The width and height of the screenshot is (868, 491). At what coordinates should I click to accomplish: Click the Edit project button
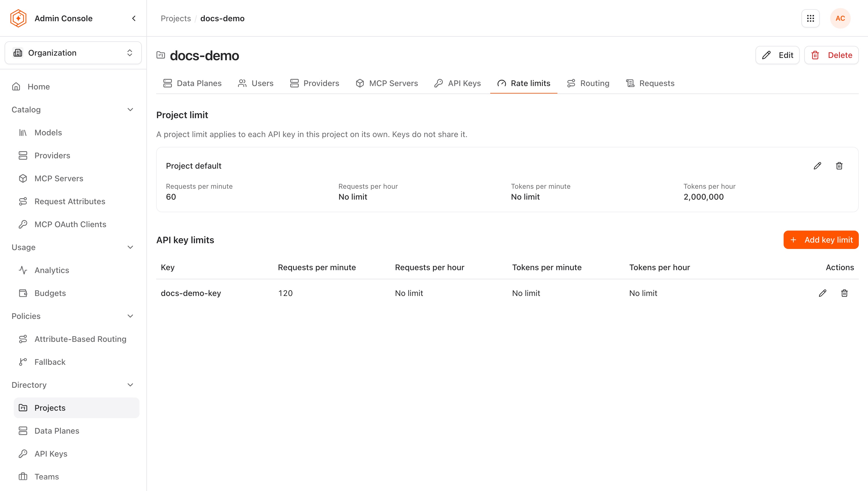(777, 55)
